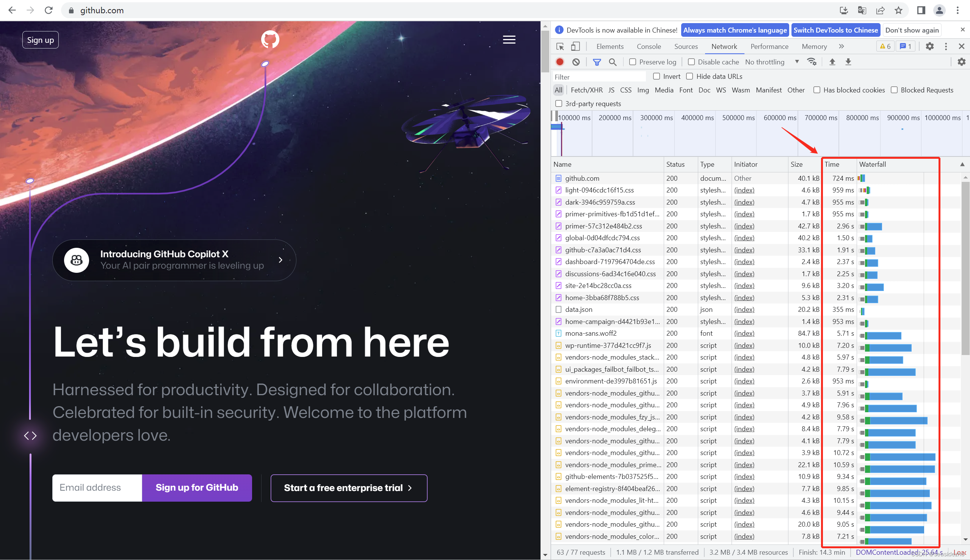Open GitHub hamburger navigation menu

(509, 40)
